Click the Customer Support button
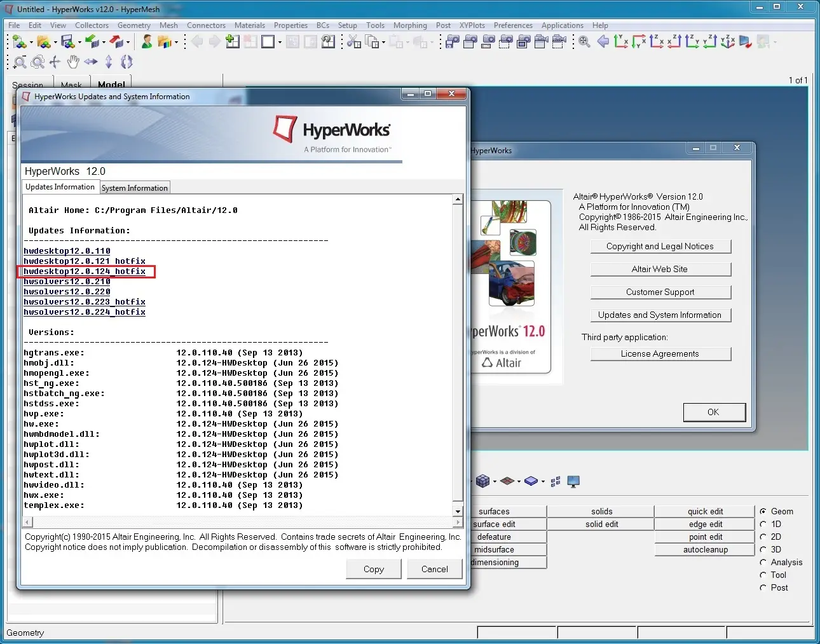This screenshot has width=820, height=644. tap(660, 292)
